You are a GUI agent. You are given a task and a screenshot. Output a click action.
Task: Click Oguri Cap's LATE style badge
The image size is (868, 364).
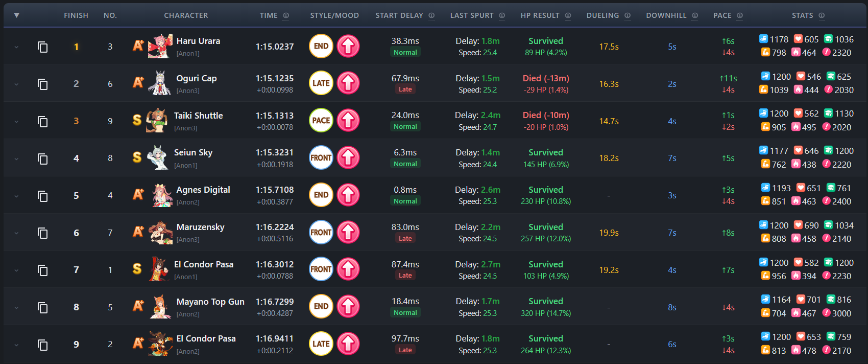[x=321, y=83]
